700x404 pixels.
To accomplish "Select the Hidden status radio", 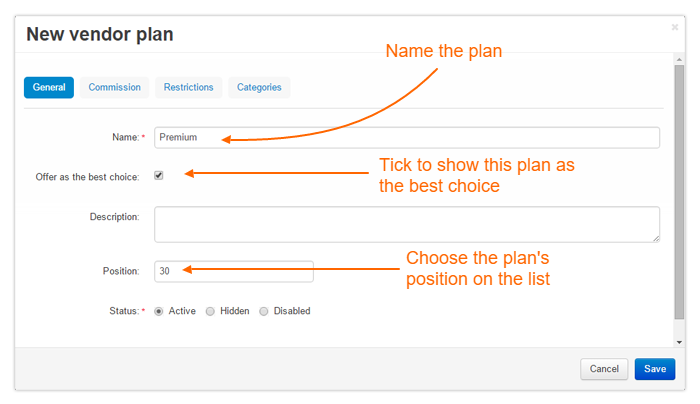I will tap(210, 311).
